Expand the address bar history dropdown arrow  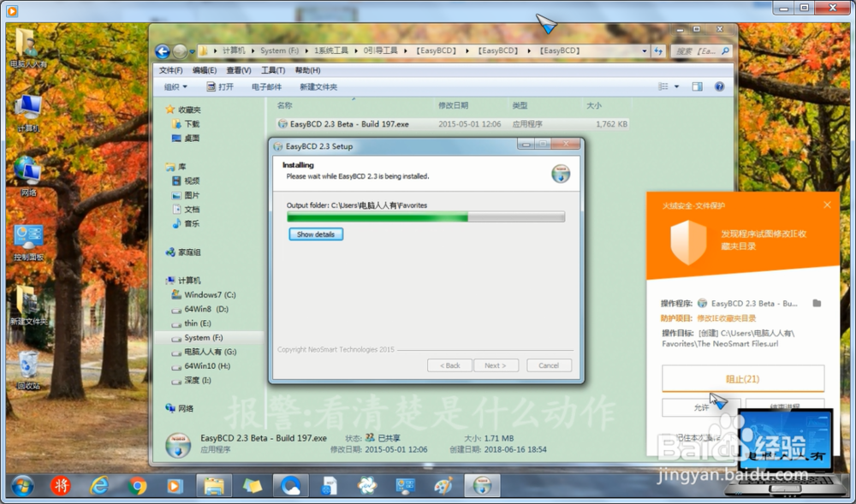click(645, 50)
